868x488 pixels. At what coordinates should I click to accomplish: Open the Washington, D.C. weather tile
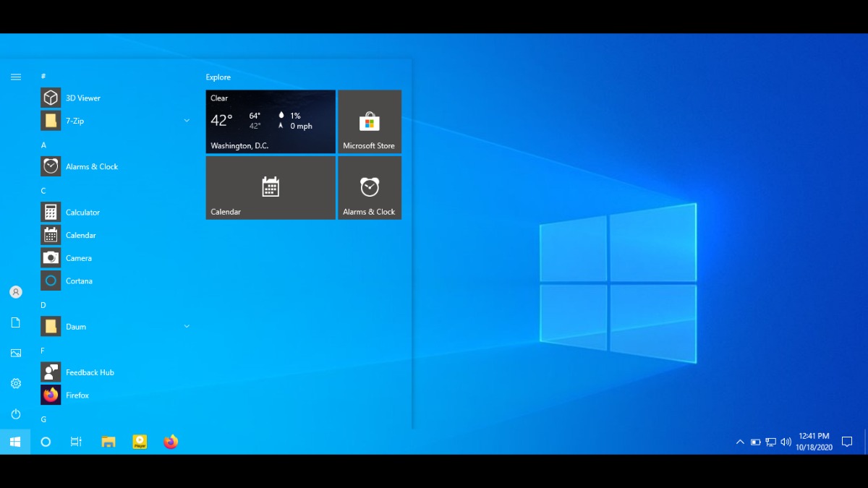click(271, 121)
